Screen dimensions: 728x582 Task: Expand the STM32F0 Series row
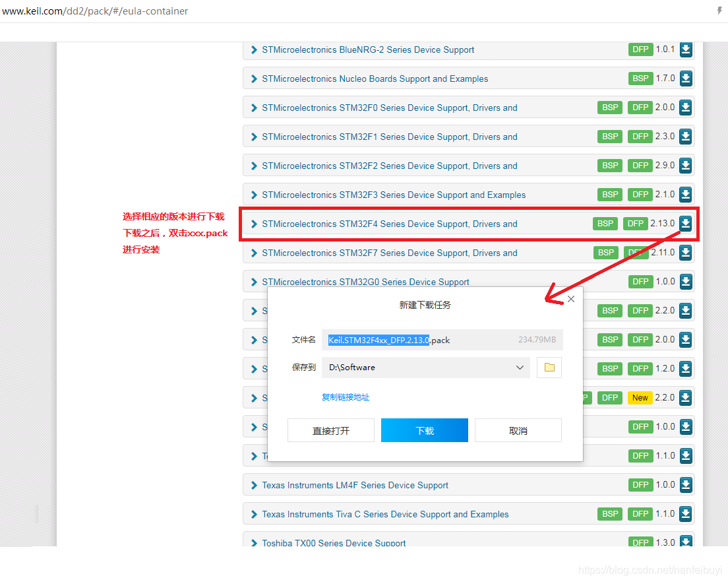[254, 108]
